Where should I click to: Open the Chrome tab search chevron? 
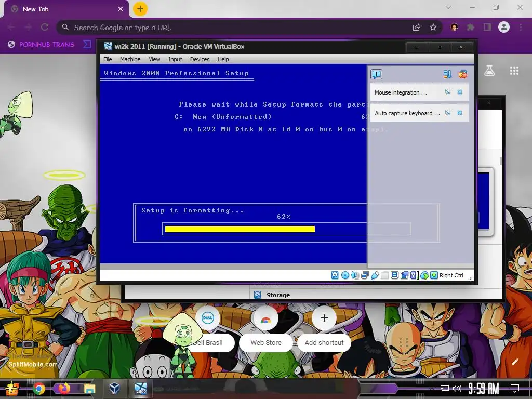click(448, 7)
